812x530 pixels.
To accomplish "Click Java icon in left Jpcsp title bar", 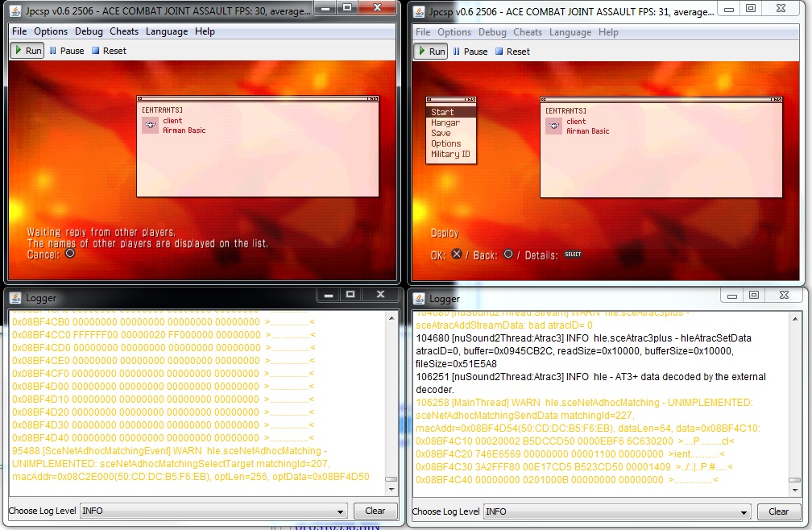I will [16, 10].
